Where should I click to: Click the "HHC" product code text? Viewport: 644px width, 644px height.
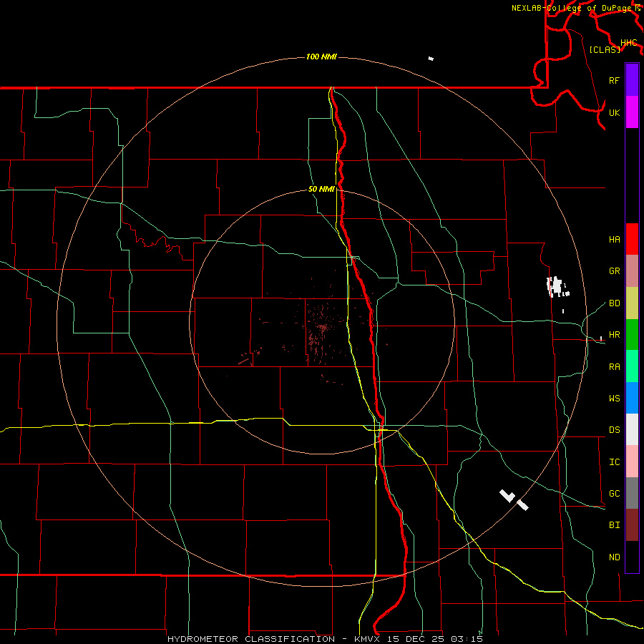click(628, 42)
